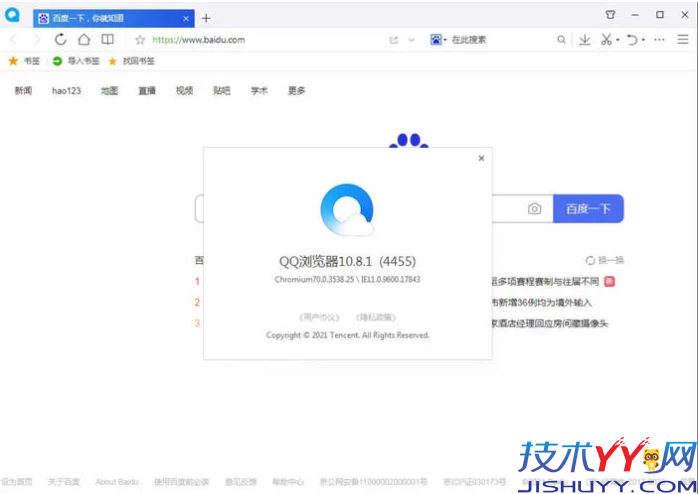Click the QQ Browser logo in dialog
Image resolution: width=698 pixels, height=494 pixels.
tap(347, 210)
